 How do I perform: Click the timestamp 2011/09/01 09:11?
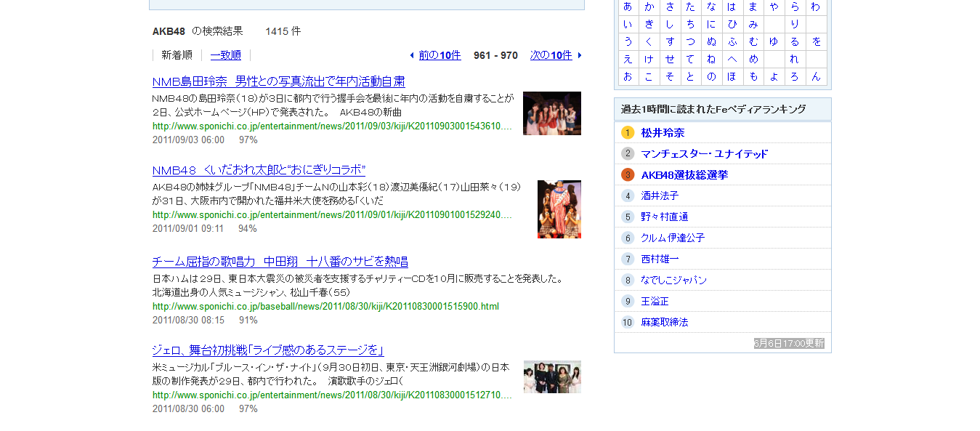point(188,228)
